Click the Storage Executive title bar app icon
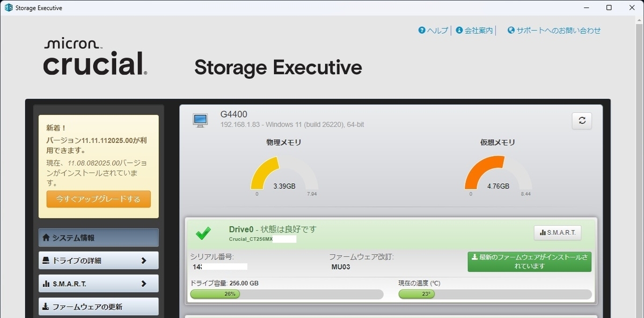The image size is (644, 318). click(9, 8)
